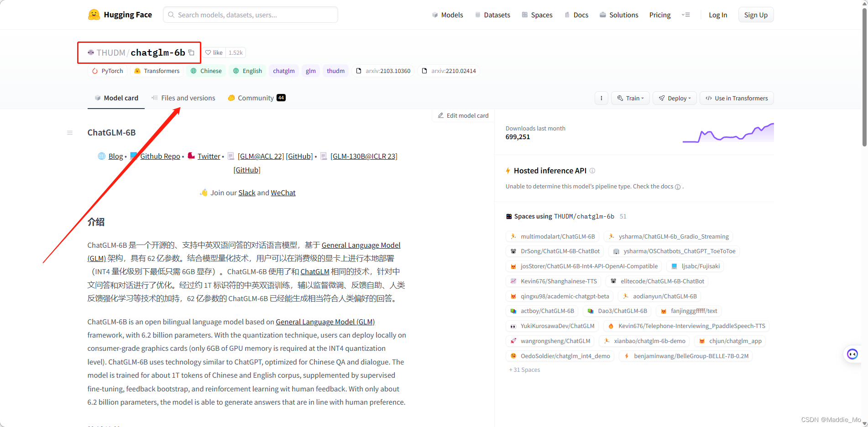Switch to Files and versions tab
Screen dimensions: 868x427
click(x=183, y=98)
